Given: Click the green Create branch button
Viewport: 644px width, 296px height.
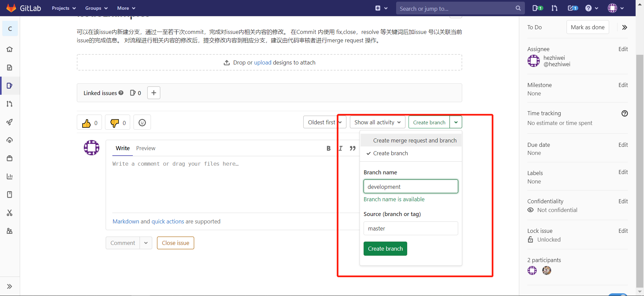Looking at the screenshot, I should click(x=385, y=249).
